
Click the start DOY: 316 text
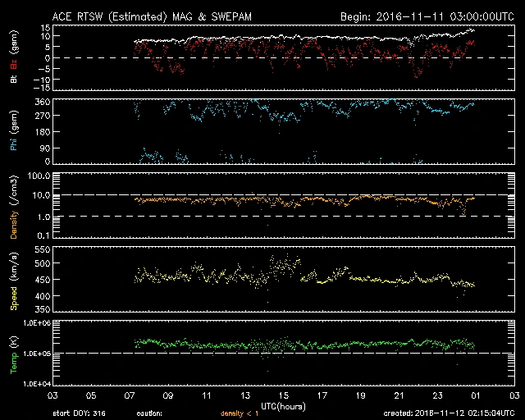coord(80,413)
